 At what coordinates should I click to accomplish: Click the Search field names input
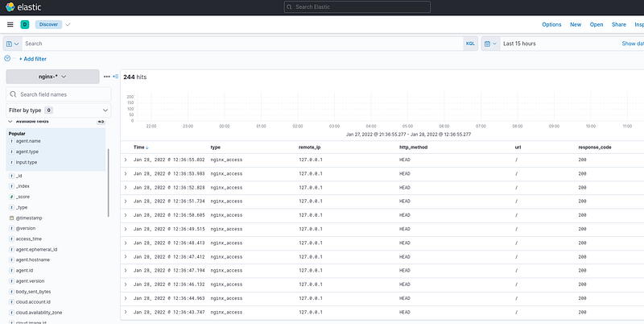coord(58,94)
